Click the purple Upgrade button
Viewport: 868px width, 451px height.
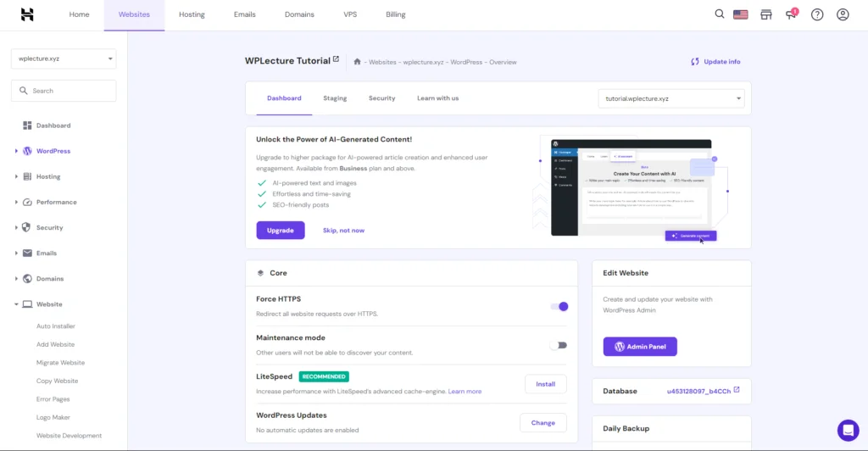(280, 231)
